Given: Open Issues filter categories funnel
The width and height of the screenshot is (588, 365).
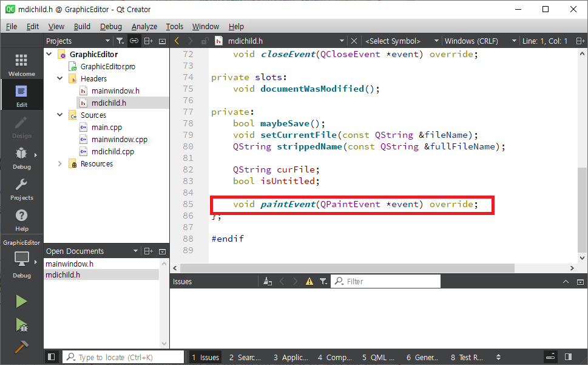Looking at the screenshot, I should point(323,281).
